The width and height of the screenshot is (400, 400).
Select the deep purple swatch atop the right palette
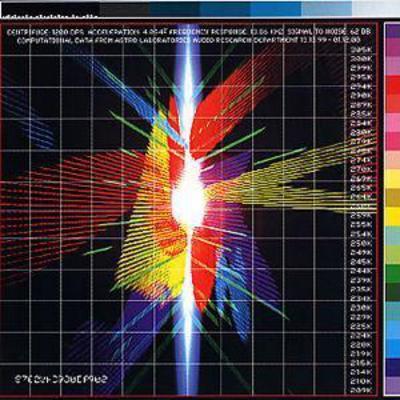(393, 32)
